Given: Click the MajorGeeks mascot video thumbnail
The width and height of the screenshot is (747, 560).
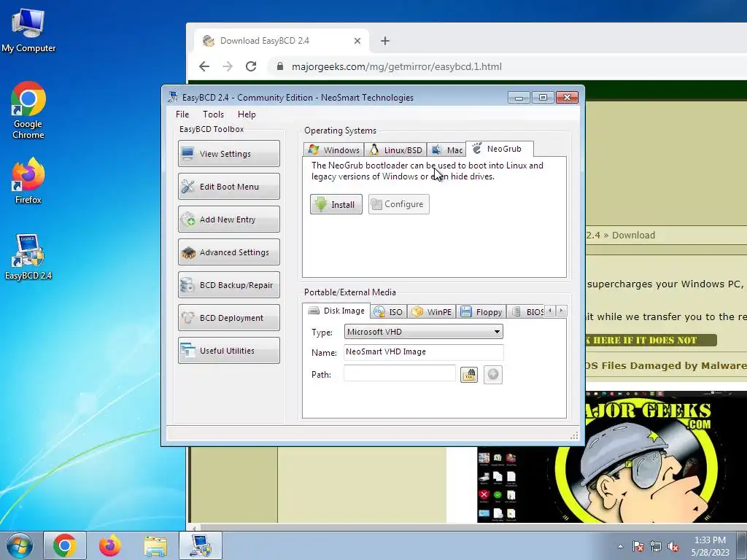Looking at the screenshot, I should (612, 456).
